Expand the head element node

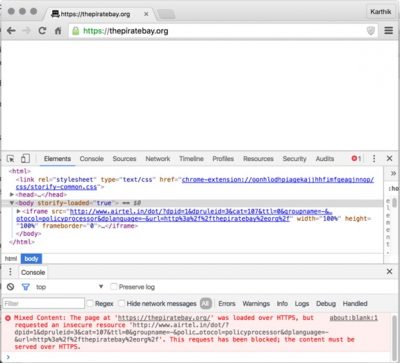(x=12, y=194)
